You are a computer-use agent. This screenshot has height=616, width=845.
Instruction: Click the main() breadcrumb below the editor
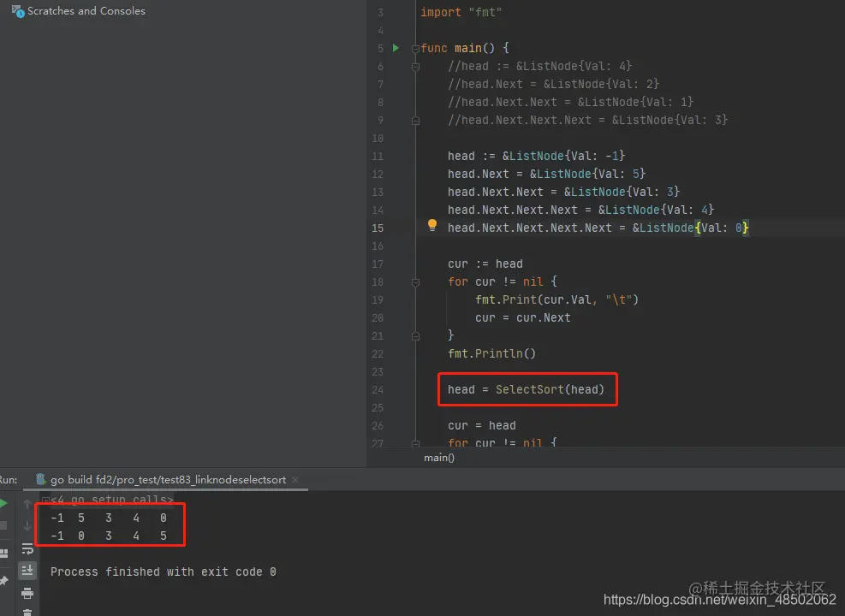pyautogui.click(x=438, y=458)
